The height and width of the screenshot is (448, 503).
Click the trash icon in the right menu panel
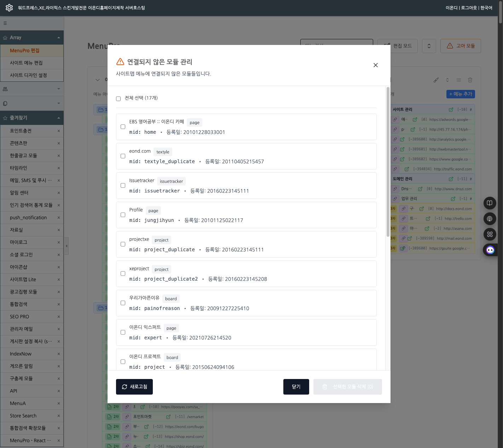pos(470,80)
